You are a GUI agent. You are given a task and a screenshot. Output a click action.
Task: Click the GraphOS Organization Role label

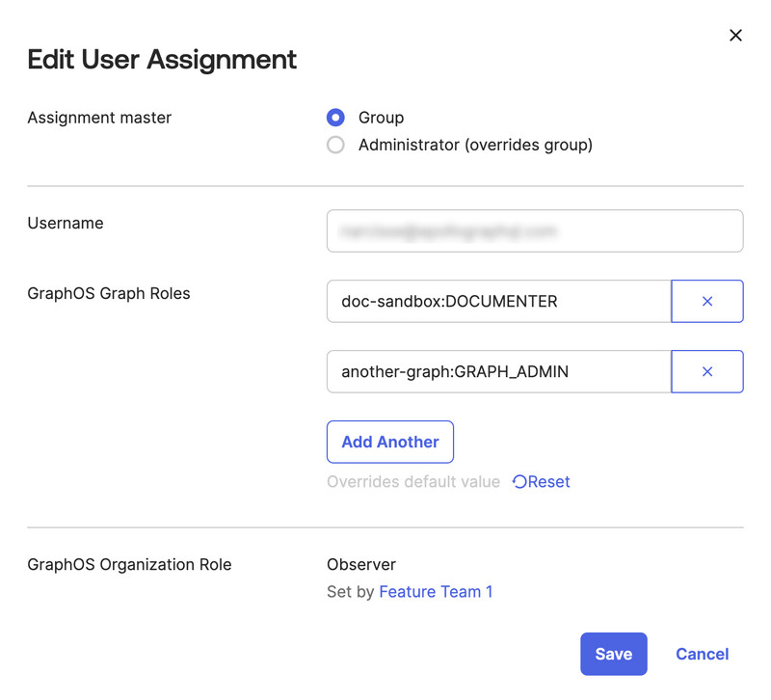tap(129, 565)
